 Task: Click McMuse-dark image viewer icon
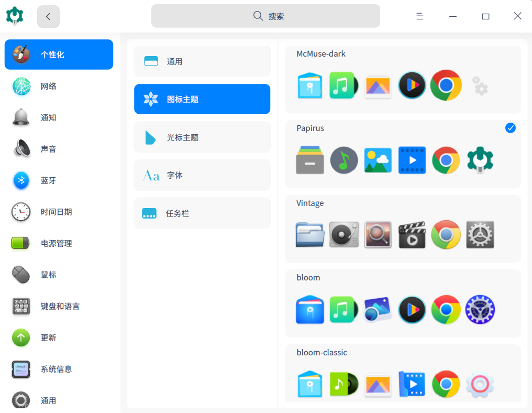(378, 86)
